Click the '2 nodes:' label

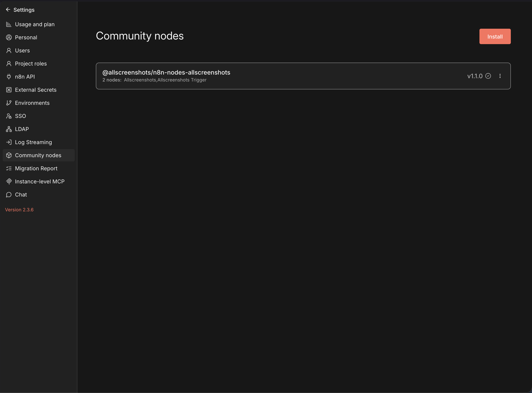[112, 80]
